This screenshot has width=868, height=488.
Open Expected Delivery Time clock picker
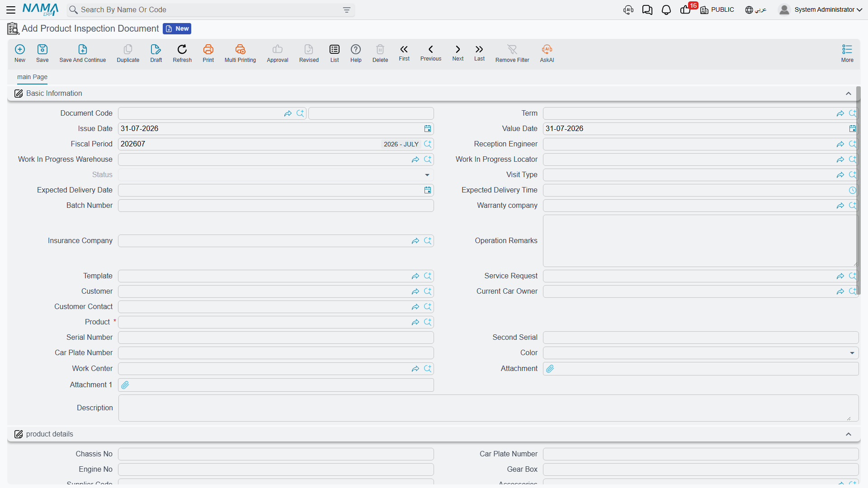(x=853, y=190)
